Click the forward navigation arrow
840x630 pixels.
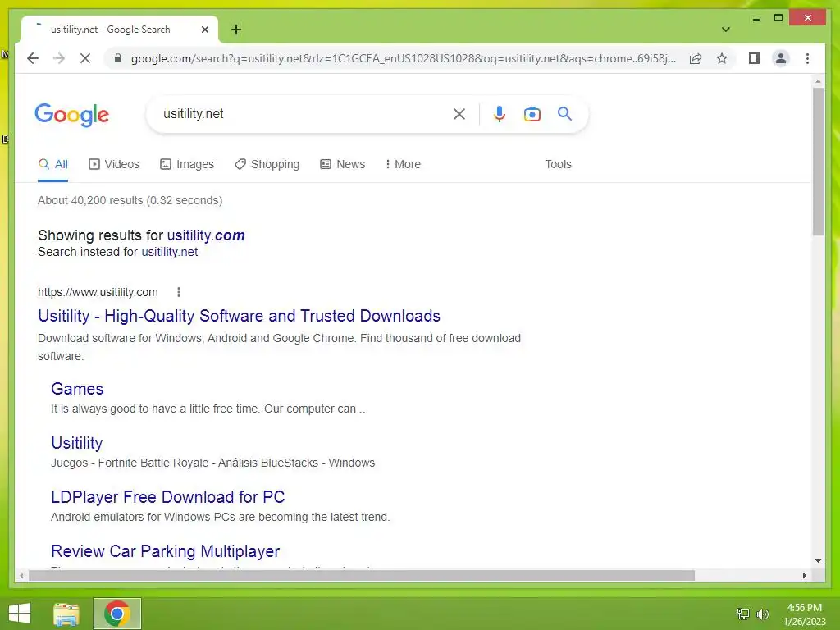59,58
